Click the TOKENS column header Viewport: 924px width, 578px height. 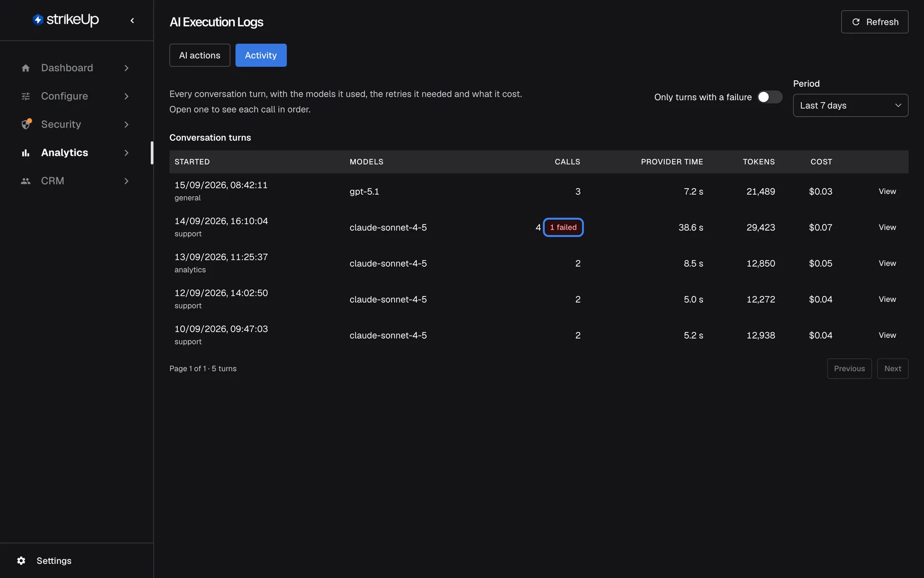click(x=759, y=162)
